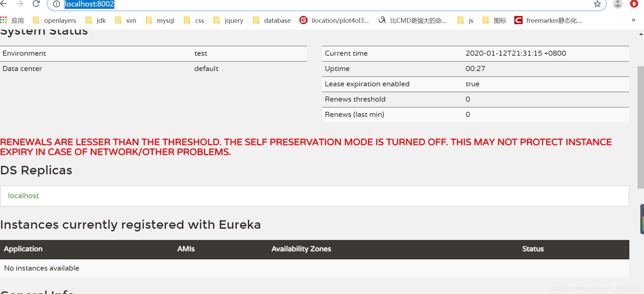Open the jquery bookmark folder
The image size is (644, 294).
coord(229,20)
